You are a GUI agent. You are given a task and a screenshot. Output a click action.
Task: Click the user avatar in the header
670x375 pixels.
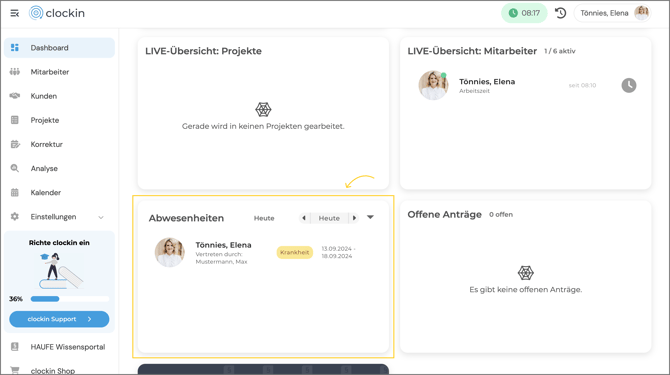(x=641, y=13)
